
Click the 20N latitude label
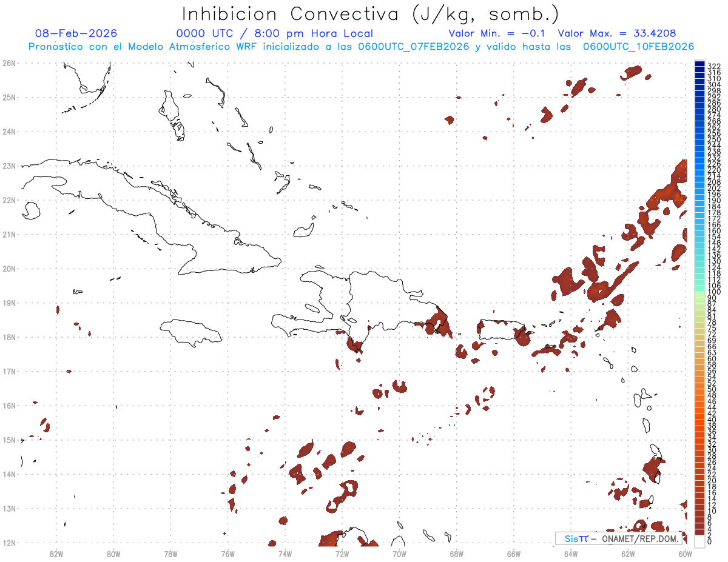click(x=9, y=269)
